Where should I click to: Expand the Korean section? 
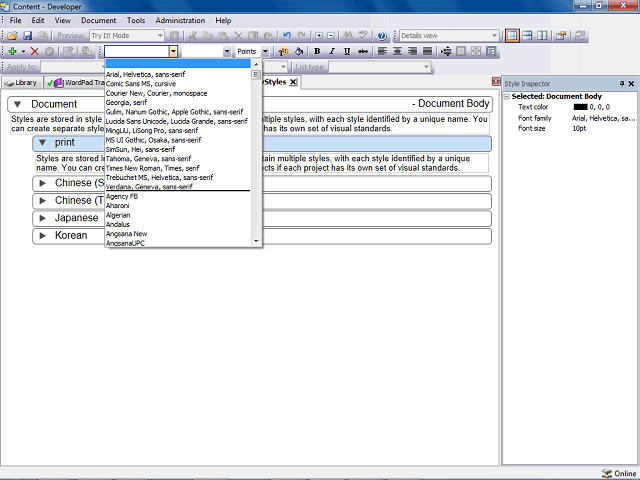point(42,236)
